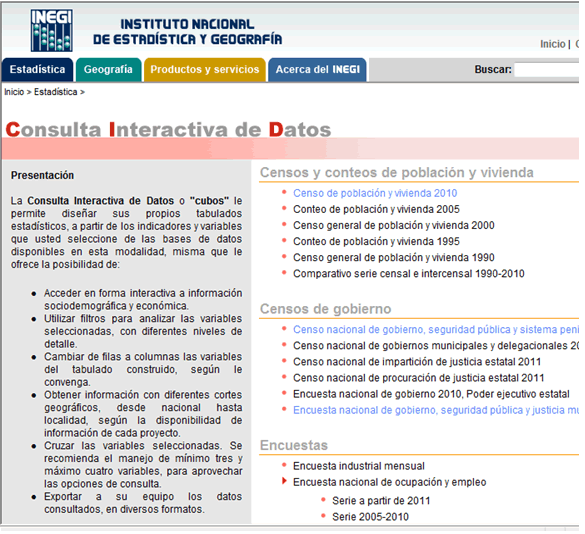Image resolution: width=585 pixels, height=534 pixels.
Task: Open Censo general de población y vivienda 2000
Action: point(394,225)
